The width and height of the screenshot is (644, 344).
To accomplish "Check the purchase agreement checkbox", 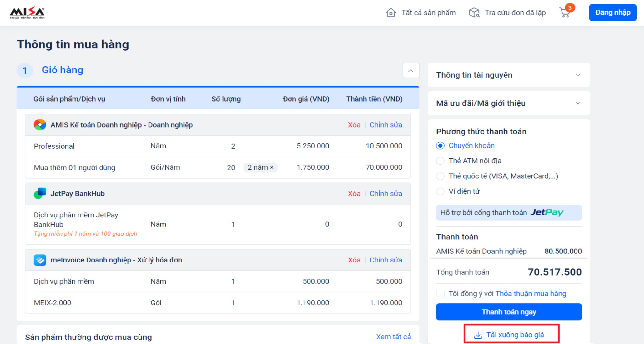I will pyautogui.click(x=440, y=293).
